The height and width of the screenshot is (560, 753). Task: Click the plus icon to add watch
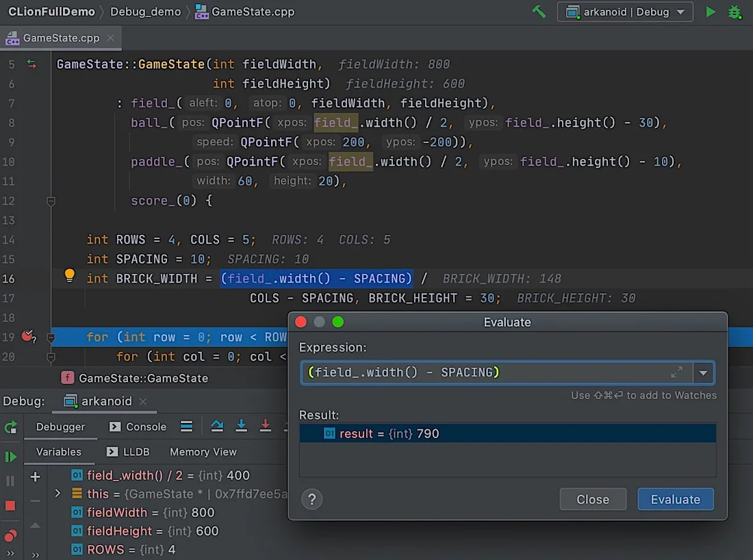(x=35, y=477)
